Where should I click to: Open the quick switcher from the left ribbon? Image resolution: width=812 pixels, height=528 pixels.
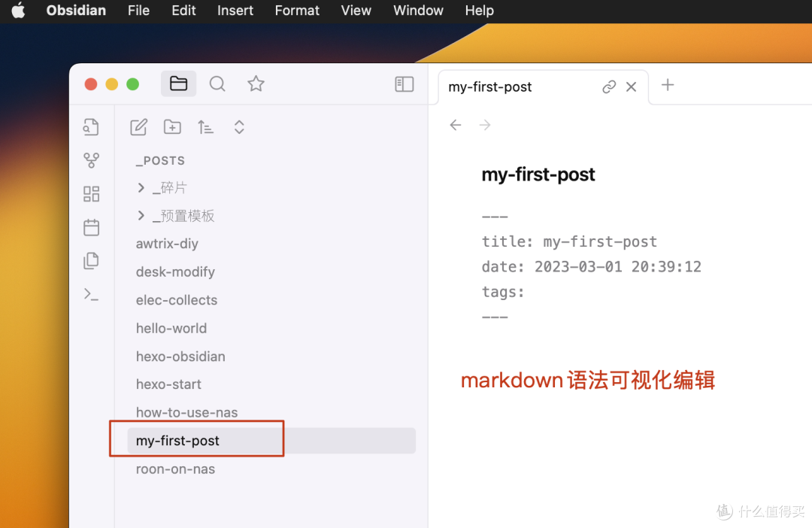[x=91, y=126]
